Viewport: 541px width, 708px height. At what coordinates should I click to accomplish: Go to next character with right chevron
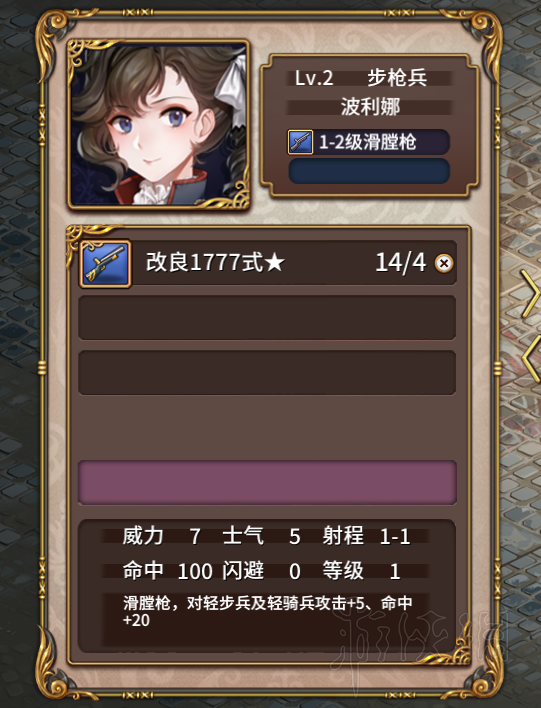click(x=530, y=293)
